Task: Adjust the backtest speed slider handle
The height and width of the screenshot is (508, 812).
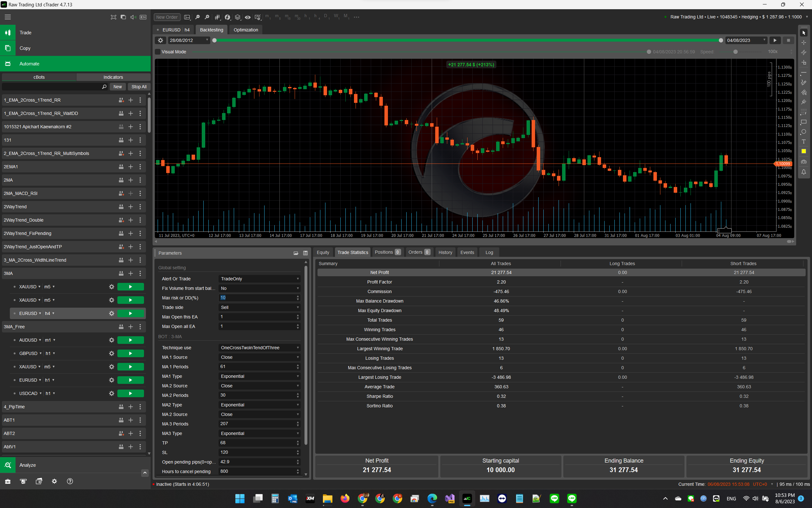Action: coord(736,52)
